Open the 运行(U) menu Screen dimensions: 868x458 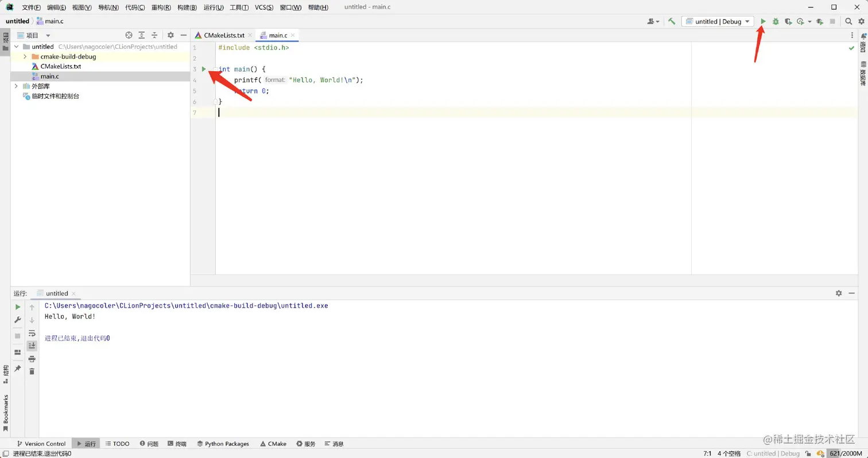[x=214, y=7]
